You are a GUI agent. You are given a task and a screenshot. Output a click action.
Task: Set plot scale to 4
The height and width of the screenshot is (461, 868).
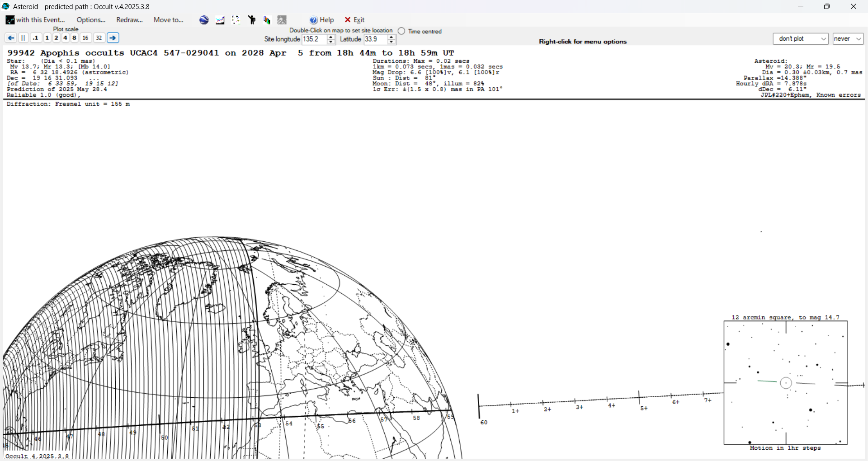pyautogui.click(x=66, y=38)
